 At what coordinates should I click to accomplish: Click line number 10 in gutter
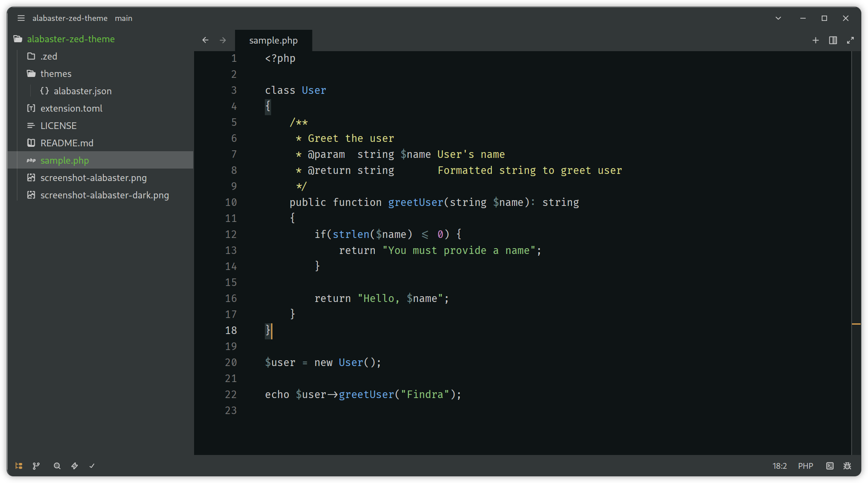pos(231,202)
